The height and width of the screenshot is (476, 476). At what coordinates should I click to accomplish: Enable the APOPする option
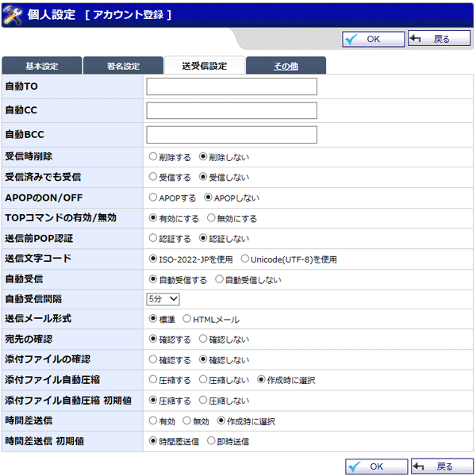click(152, 198)
